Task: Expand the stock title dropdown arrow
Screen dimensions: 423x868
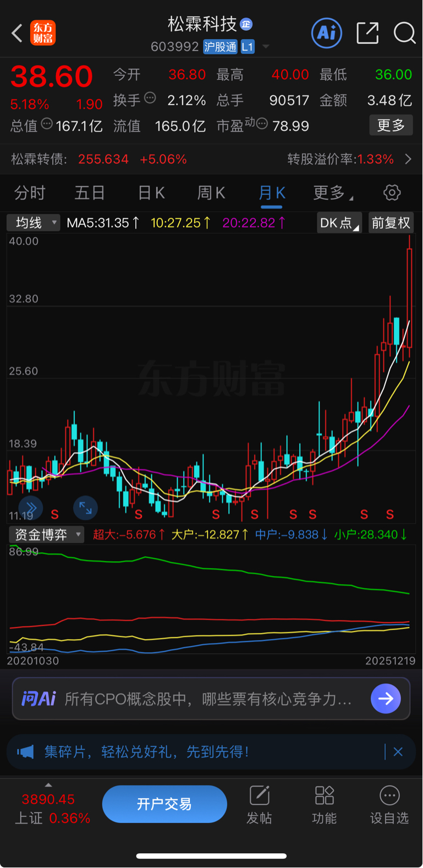Action: (x=266, y=47)
